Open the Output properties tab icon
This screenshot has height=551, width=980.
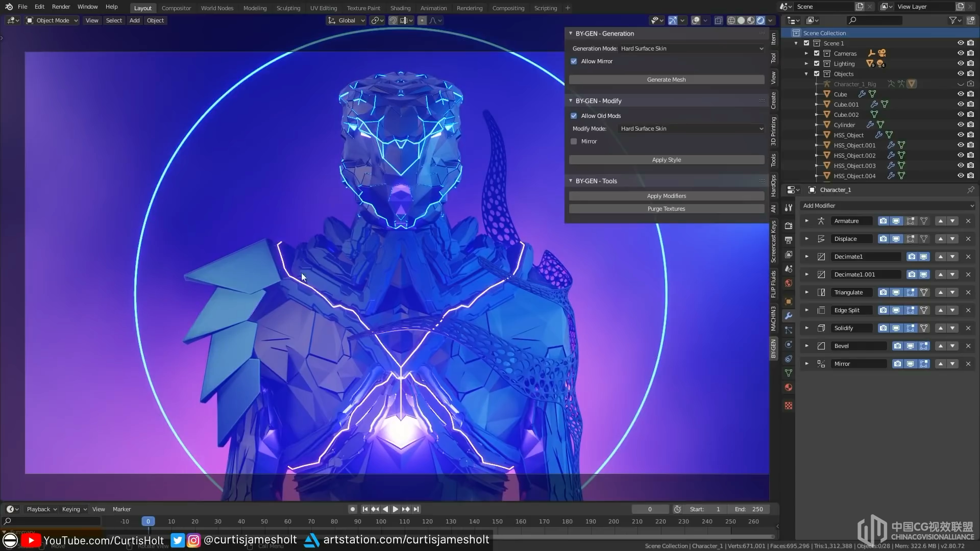pos(789,240)
